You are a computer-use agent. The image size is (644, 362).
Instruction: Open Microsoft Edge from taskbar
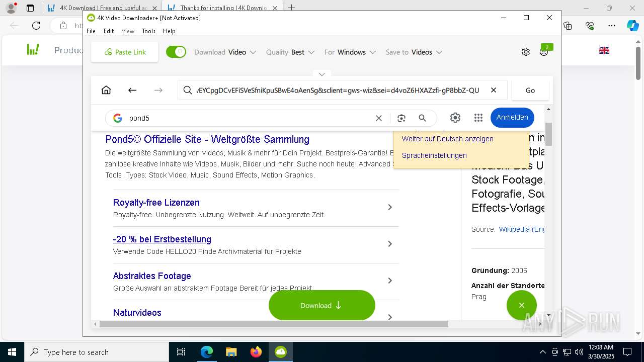click(x=207, y=352)
